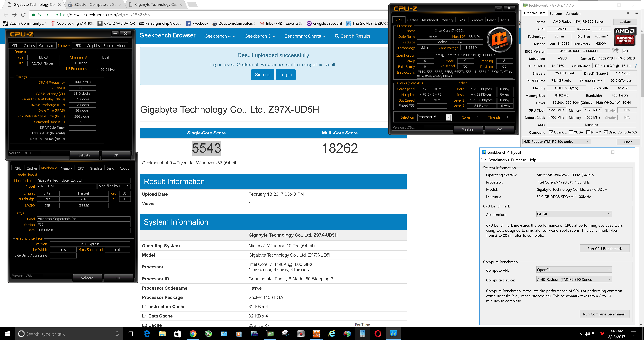Click the highlighted 5543 single-core score
The image size is (644, 340).
pyautogui.click(x=206, y=148)
